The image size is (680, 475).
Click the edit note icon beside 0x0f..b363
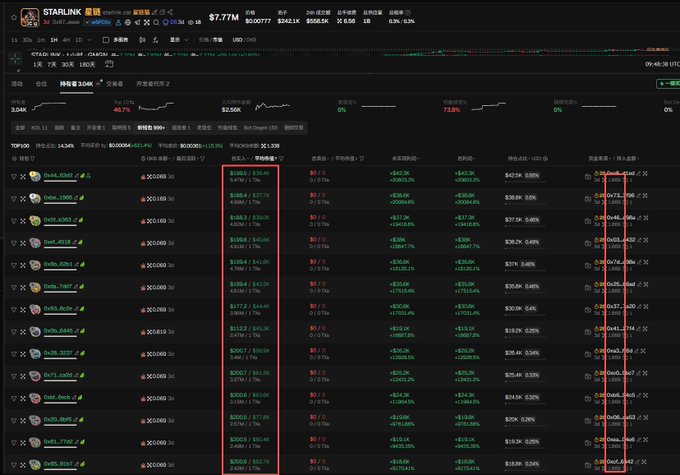(x=75, y=220)
